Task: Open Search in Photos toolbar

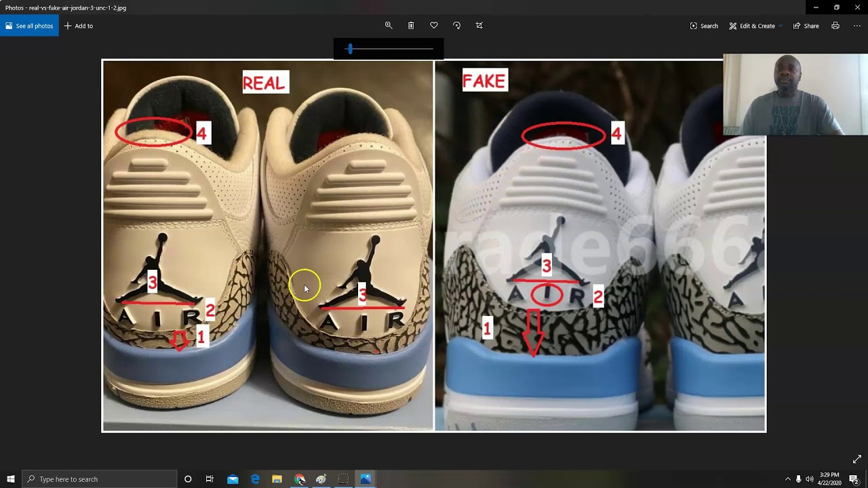Action: coord(704,26)
